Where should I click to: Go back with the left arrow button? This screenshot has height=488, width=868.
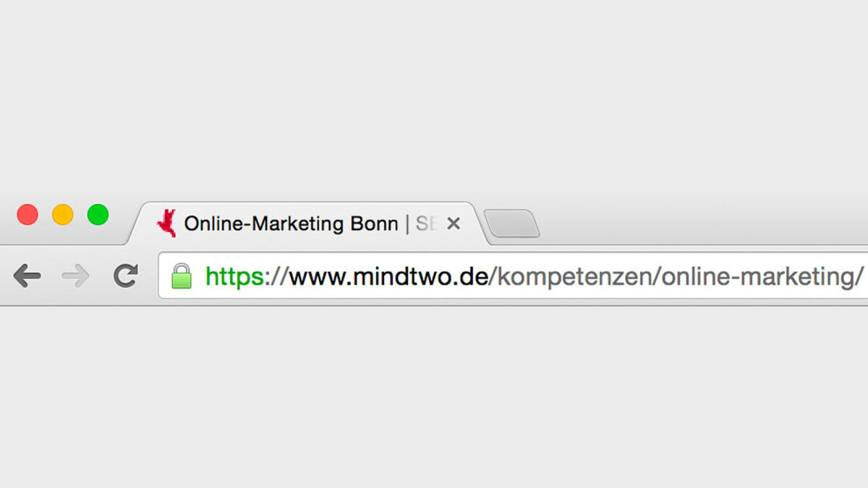[x=27, y=275]
